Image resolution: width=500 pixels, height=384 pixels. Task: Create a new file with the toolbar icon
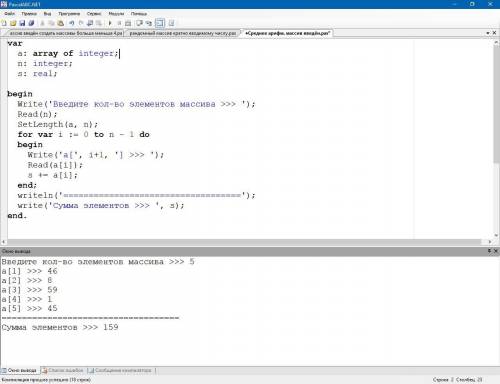(x=4, y=23)
